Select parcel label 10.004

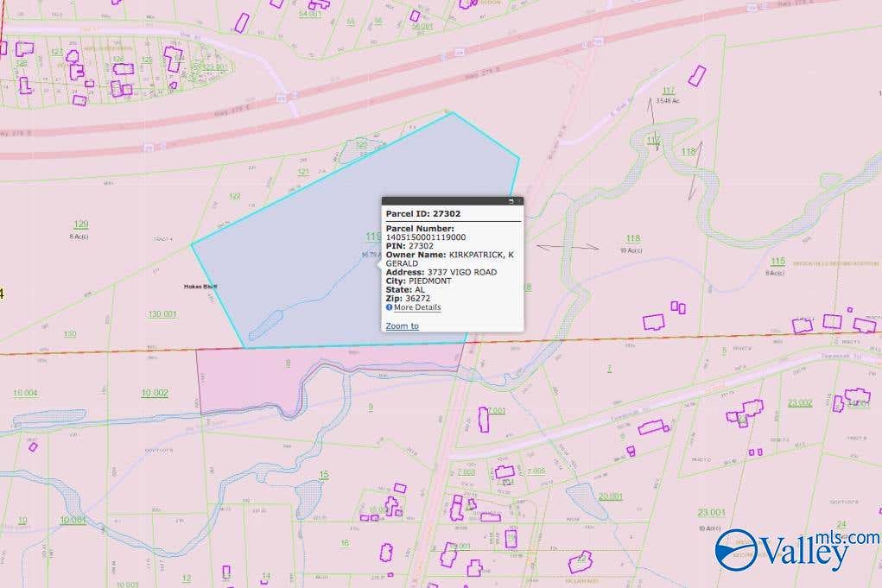pos(25,393)
